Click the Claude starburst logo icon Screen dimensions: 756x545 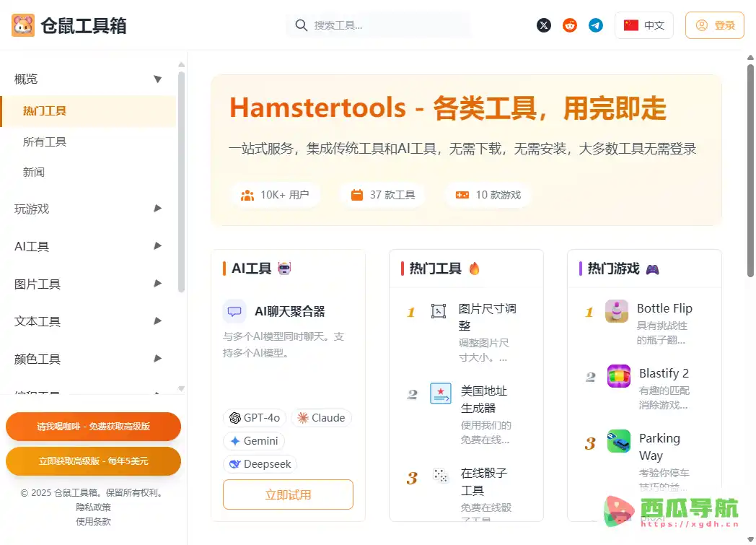[x=303, y=418]
